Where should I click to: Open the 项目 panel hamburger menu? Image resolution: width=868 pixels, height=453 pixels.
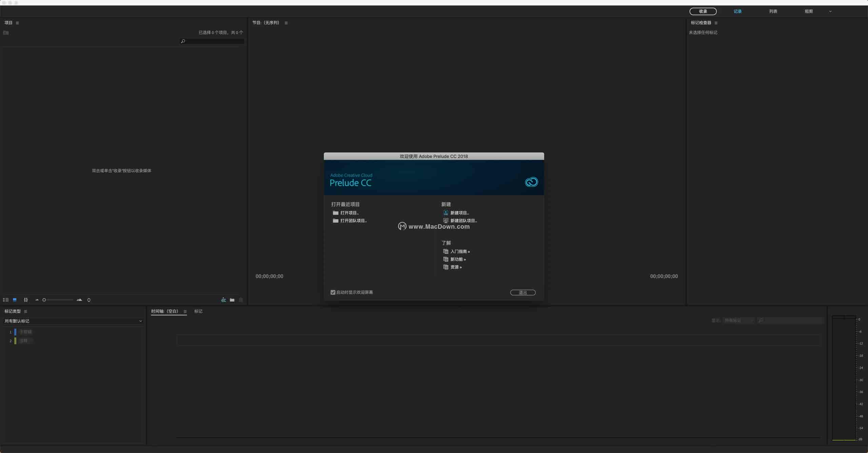tap(17, 23)
